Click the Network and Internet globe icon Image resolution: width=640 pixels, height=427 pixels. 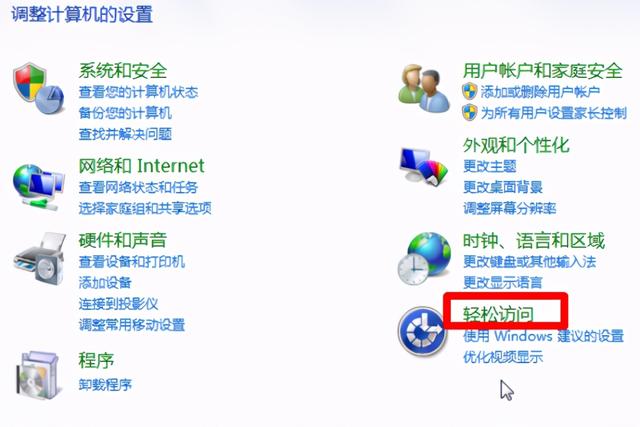(38, 187)
